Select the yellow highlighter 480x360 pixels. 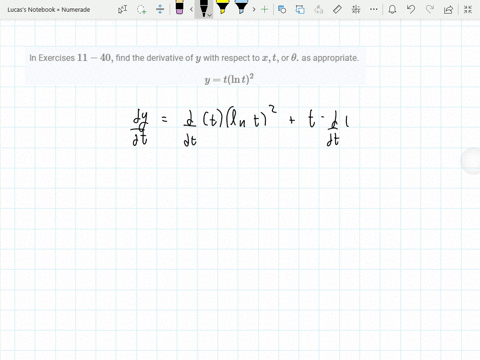coord(222,7)
